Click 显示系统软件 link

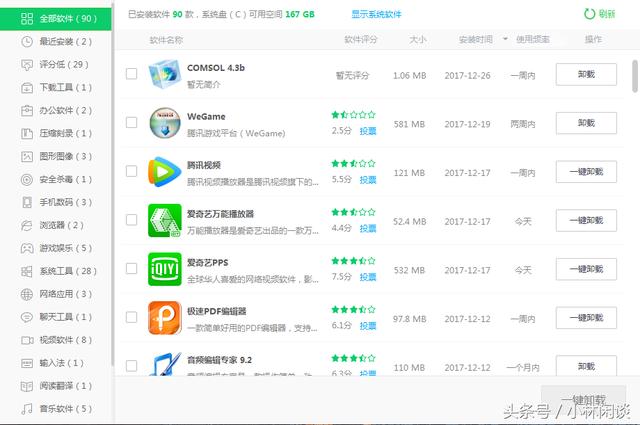pos(376,14)
